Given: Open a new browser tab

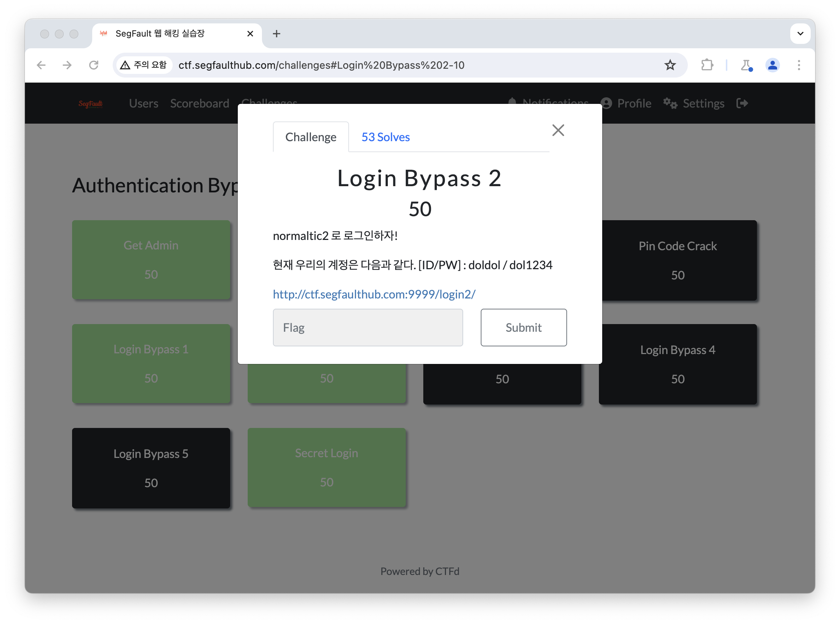Looking at the screenshot, I should click(x=276, y=34).
